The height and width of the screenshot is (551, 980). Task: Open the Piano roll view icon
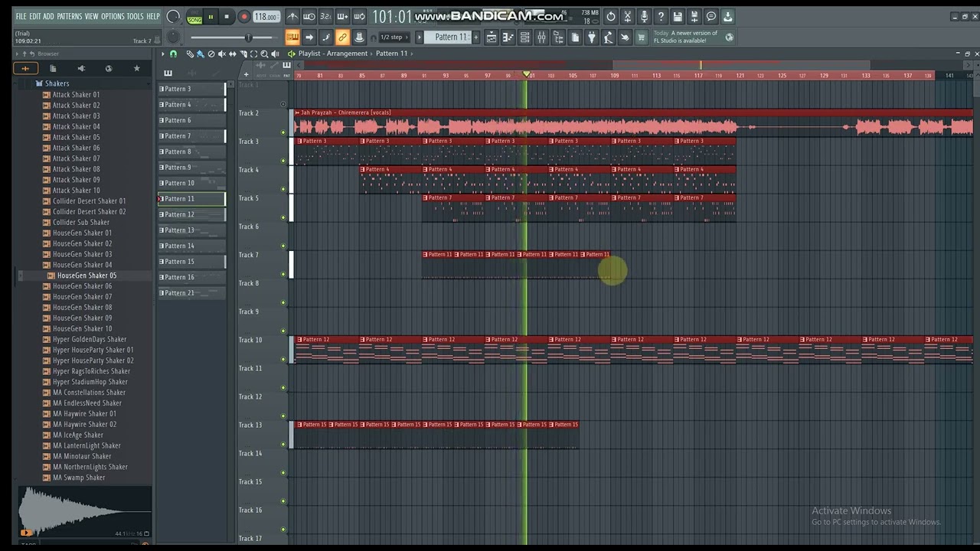point(508,37)
